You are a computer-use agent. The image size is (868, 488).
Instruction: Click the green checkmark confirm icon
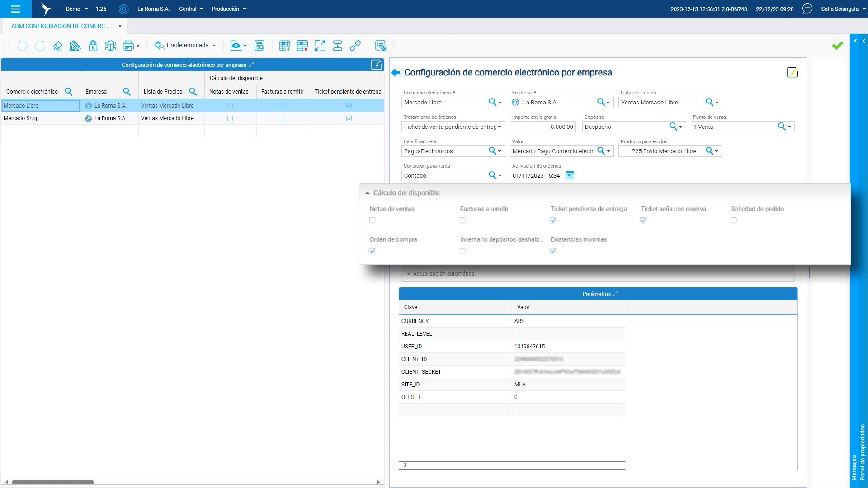837,46
